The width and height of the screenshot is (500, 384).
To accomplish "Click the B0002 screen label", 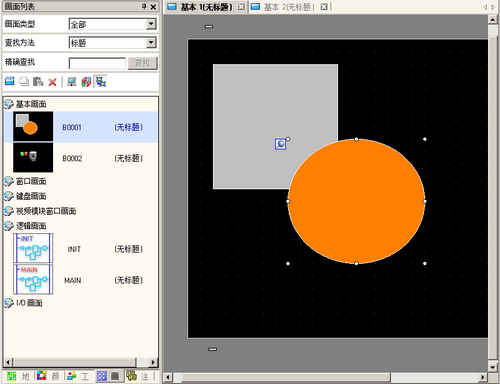I will click(x=72, y=158).
